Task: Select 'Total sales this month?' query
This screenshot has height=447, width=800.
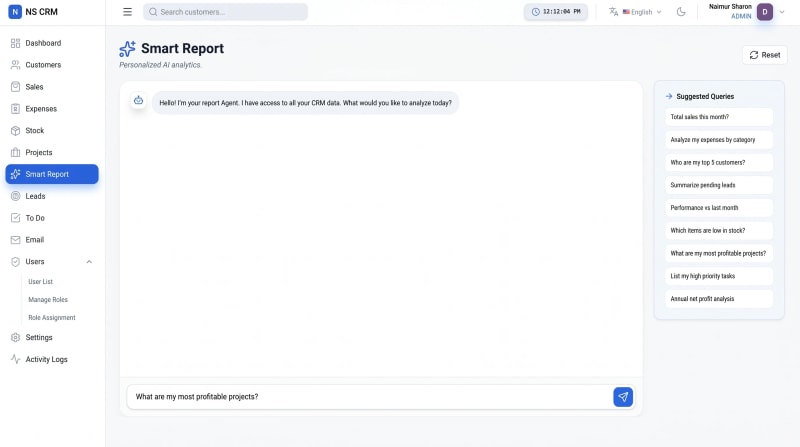Action: coord(719,117)
